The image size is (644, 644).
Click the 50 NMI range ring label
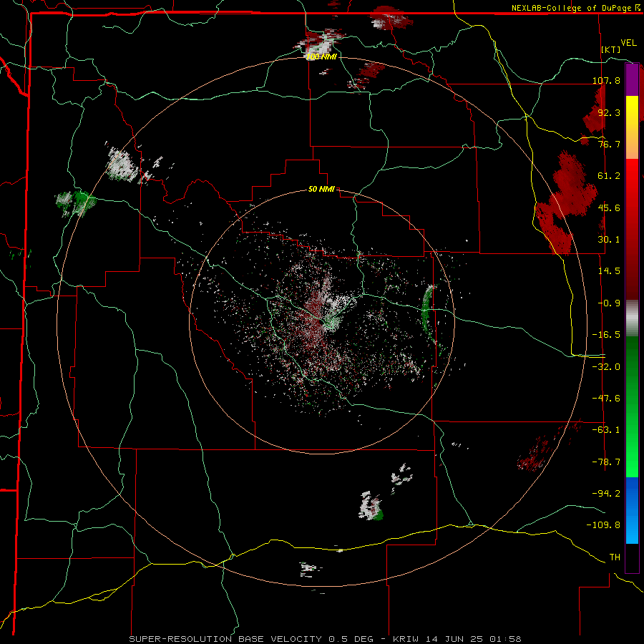pos(321,190)
